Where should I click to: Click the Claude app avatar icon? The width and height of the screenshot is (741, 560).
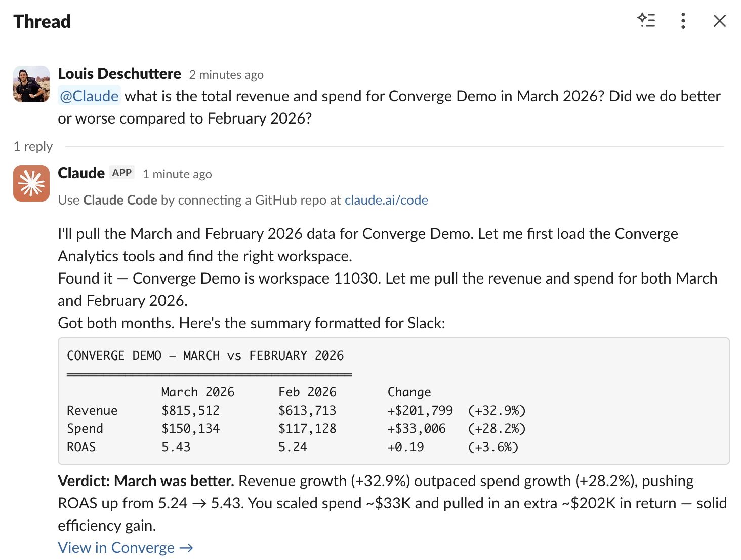(31, 183)
